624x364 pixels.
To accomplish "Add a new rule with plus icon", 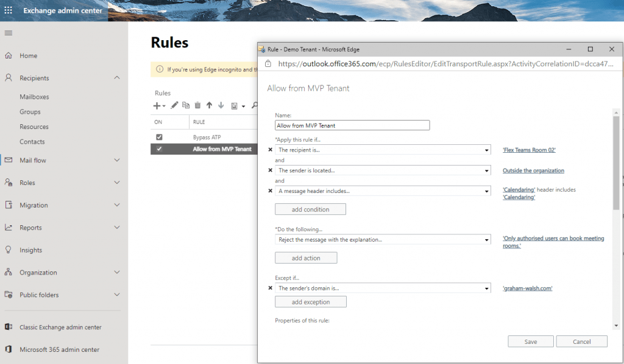I will (x=157, y=106).
